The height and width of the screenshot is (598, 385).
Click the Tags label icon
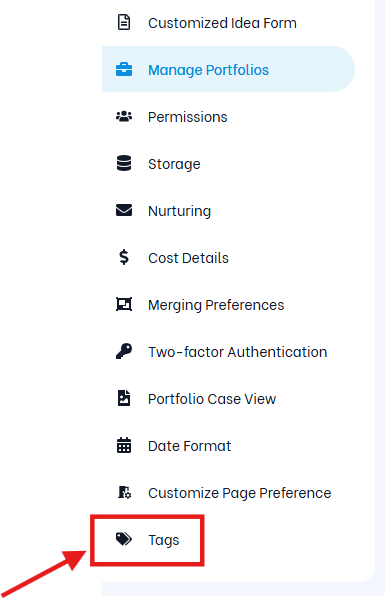point(124,539)
